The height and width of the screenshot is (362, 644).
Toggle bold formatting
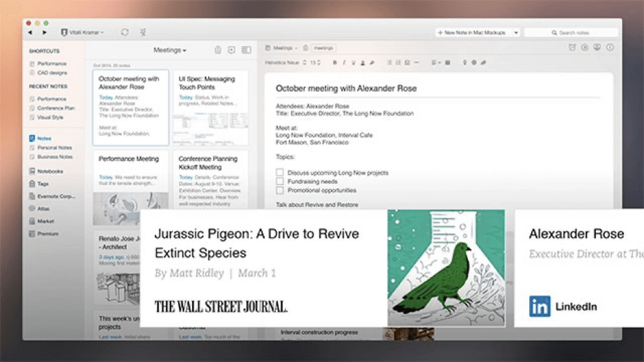point(335,63)
